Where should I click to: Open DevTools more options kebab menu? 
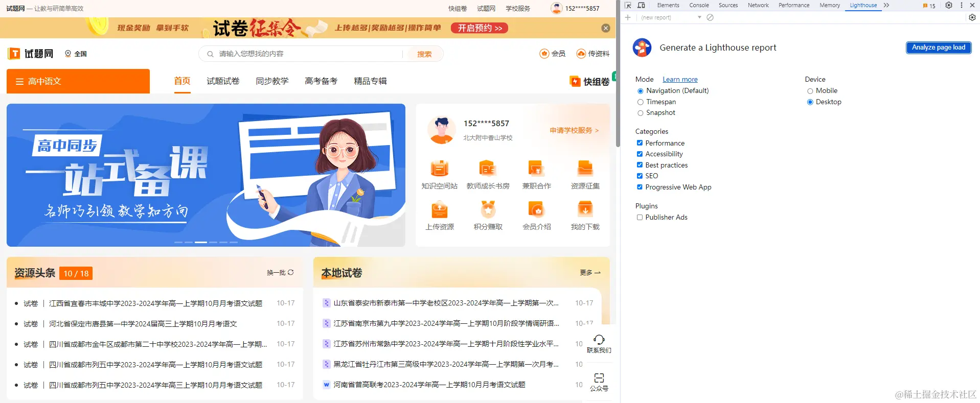coord(962,5)
